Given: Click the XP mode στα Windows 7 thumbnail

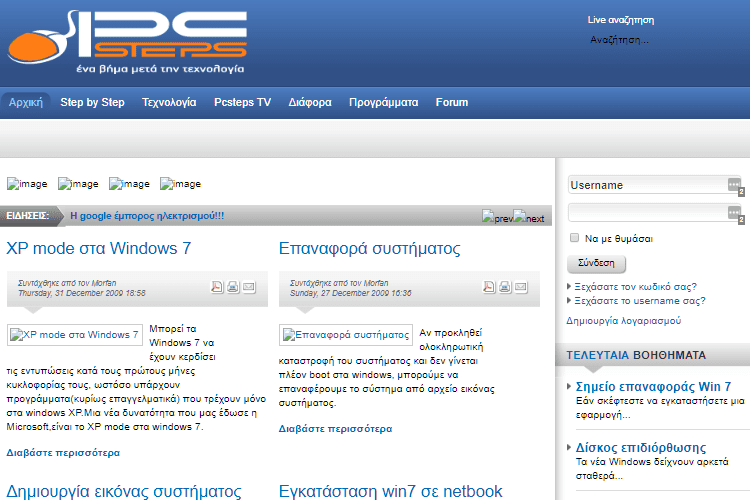Looking at the screenshot, I should [75, 334].
